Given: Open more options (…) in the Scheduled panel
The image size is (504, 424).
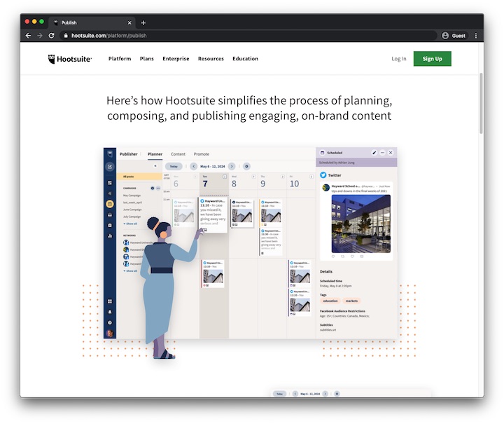Looking at the screenshot, I should 382,152.
